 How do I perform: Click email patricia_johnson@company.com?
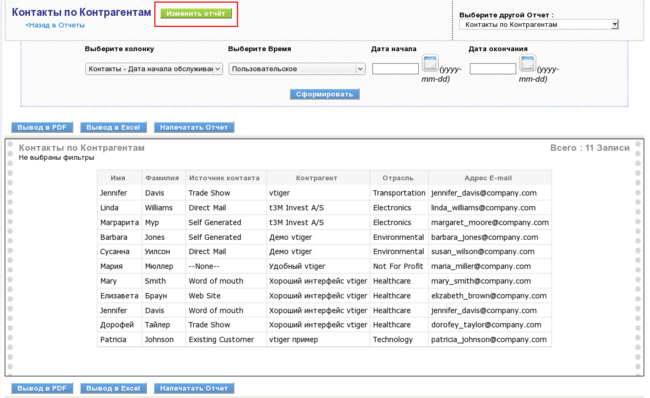(x=489, y=340)
